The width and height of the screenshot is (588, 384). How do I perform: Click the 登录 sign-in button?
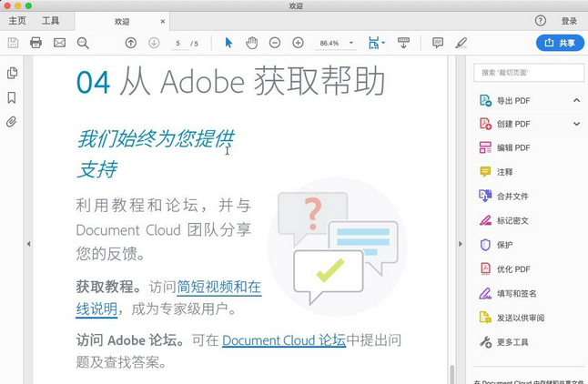tap(569, 21)
